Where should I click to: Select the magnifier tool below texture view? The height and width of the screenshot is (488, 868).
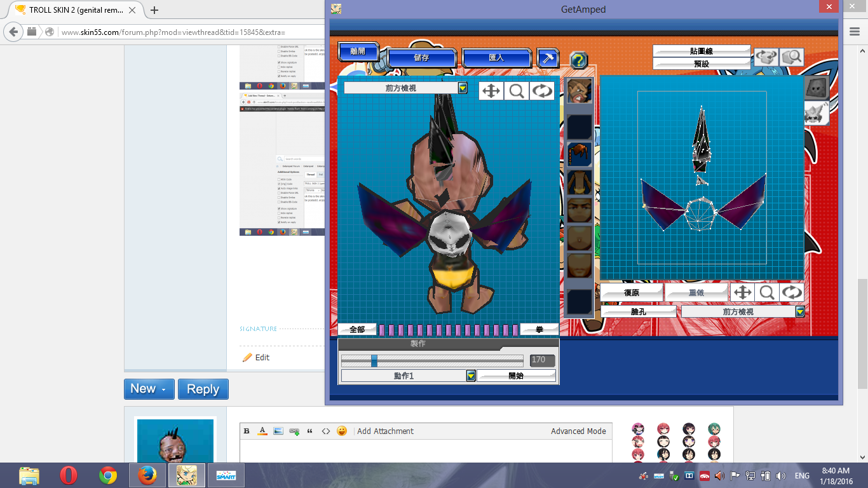(x=767, y=292)
